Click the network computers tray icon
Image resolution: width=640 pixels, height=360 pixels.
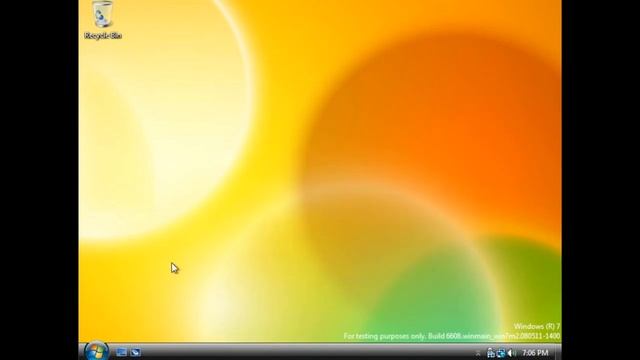coord(491,353)
